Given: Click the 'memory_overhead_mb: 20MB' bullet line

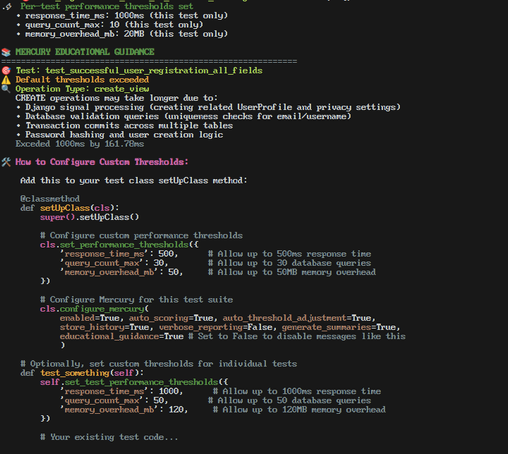Looking at the screenshot, I should (126, 34).
